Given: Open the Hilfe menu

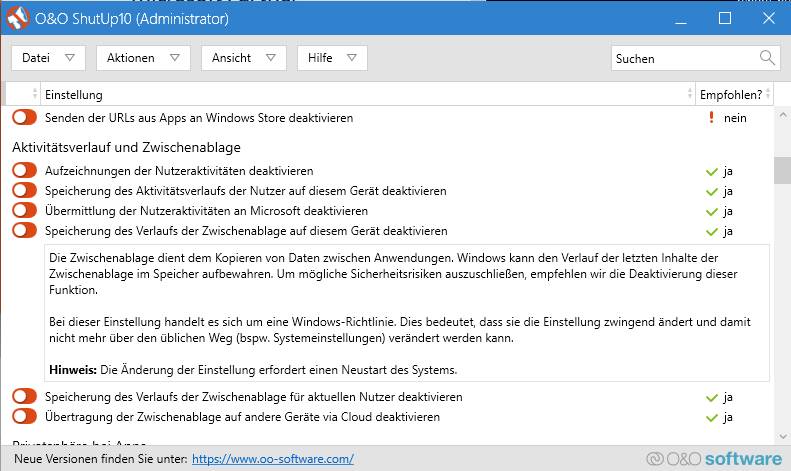Looking at the screenshot, I should pos(332,58).
